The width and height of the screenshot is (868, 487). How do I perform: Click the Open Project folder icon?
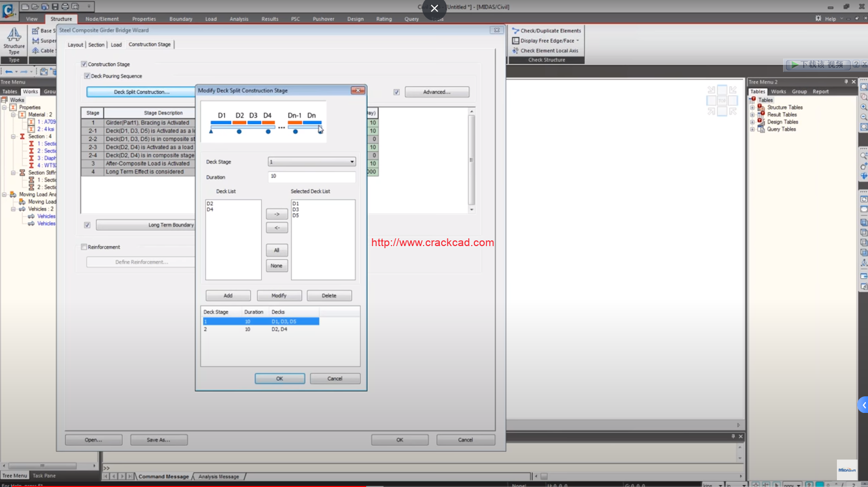point(35,7)
